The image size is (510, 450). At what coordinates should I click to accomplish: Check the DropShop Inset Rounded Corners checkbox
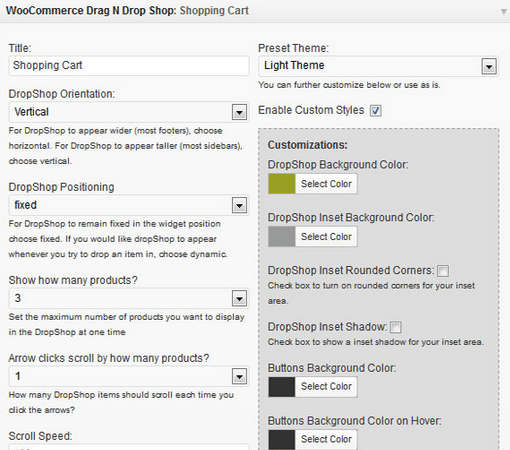coord(443,271)
